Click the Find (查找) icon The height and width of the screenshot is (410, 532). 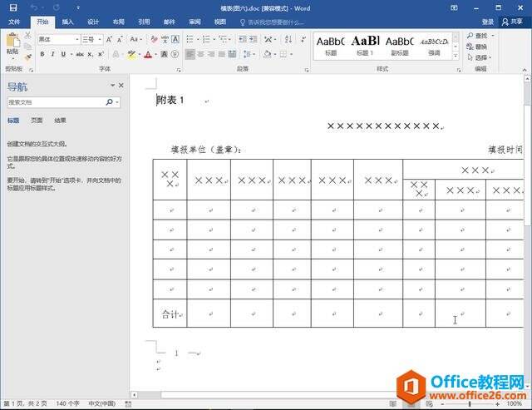point(470,35)
